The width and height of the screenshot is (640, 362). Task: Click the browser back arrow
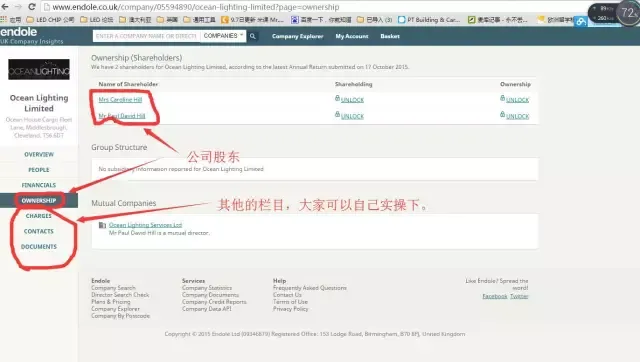click(x=5, y=7)
